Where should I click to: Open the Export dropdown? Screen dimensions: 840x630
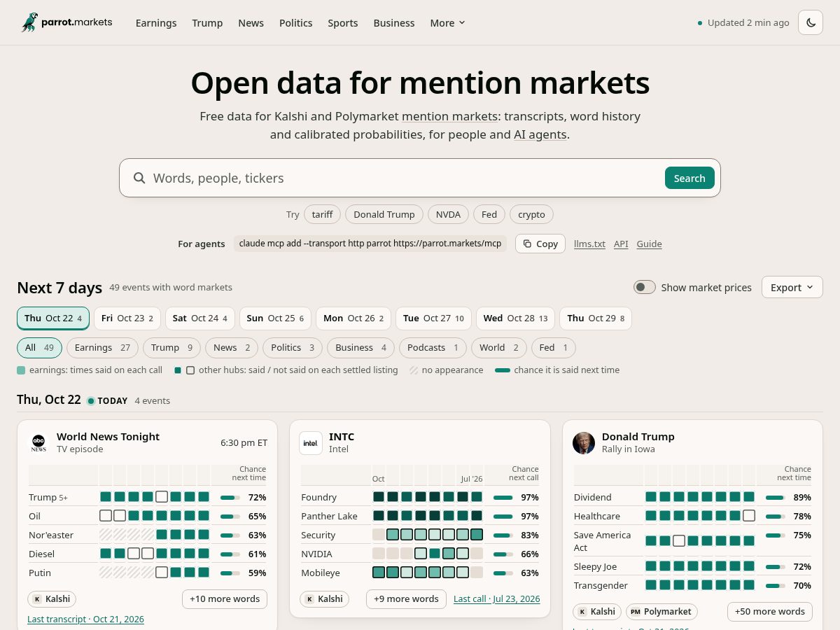792,287
